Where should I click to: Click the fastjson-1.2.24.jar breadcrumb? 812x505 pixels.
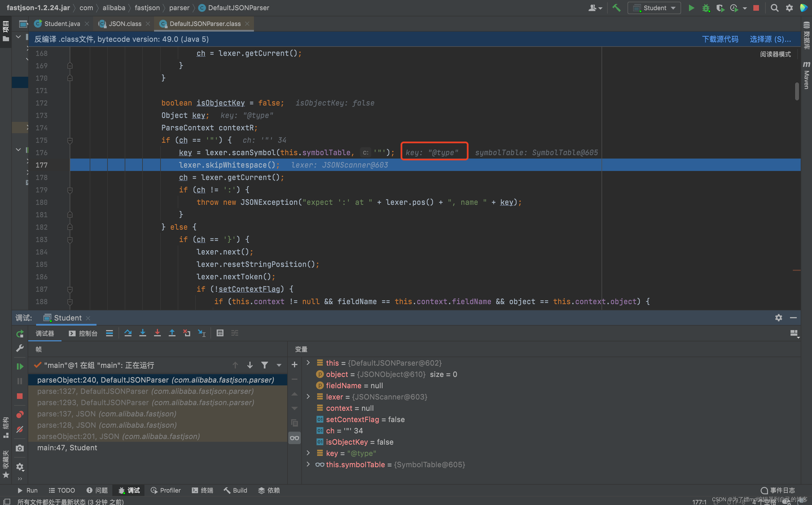[38, 8]
